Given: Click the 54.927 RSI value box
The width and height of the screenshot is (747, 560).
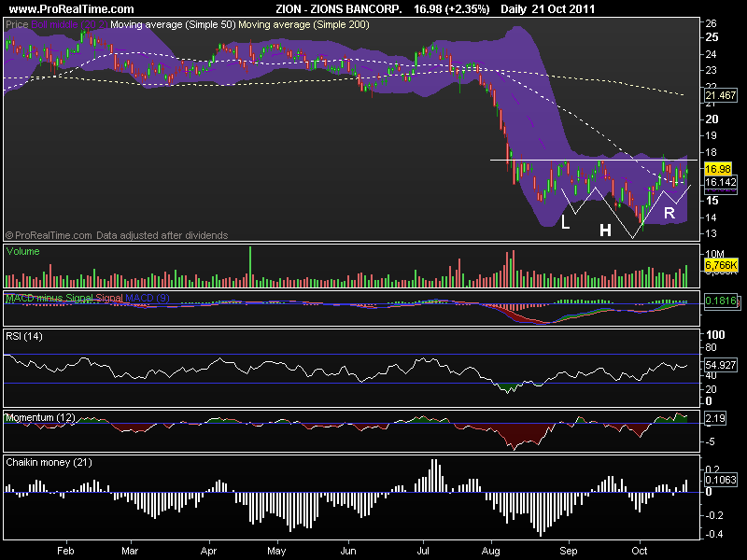Looking at the screenshot, I should [721, 365].
